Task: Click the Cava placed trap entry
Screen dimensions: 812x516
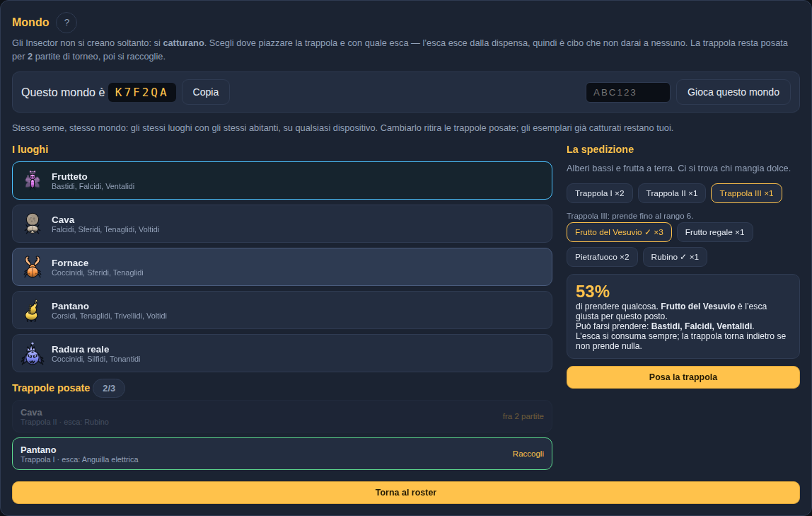Action: pyautogui.click(x=282, y=416)
